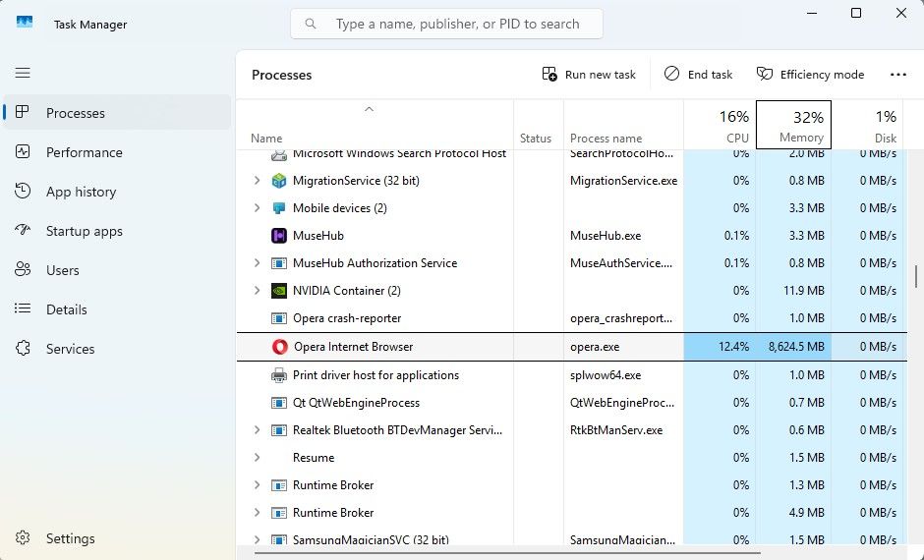The width and height of the screenshot is (924, 560).
Task: Click the Realtek Bluetooth BTDevManager icon
Action: 279,430
